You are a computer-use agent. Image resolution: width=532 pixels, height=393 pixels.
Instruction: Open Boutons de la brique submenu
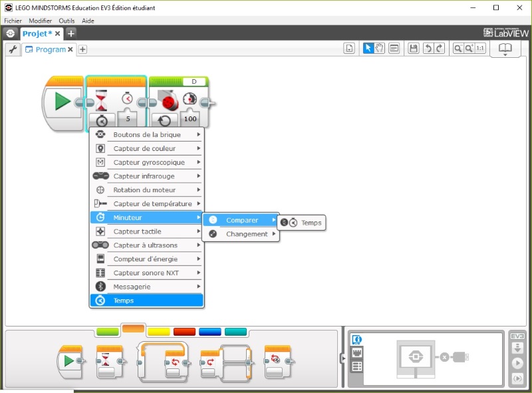pyautogui.click(x=146, y=135)
